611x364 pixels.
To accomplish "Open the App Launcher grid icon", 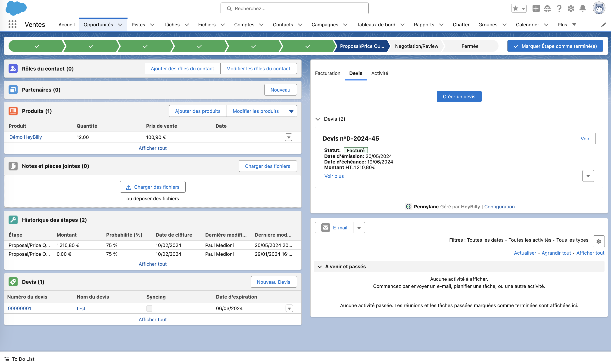I will 12,24.
